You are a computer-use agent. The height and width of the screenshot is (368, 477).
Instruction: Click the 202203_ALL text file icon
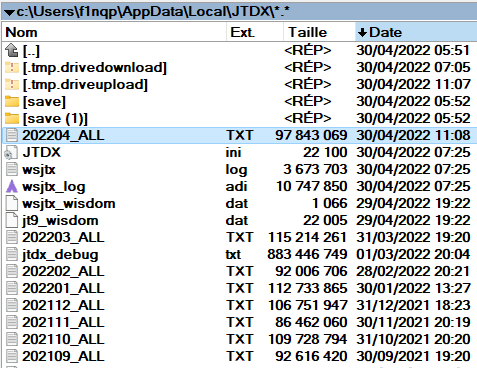tap(12, 237)
